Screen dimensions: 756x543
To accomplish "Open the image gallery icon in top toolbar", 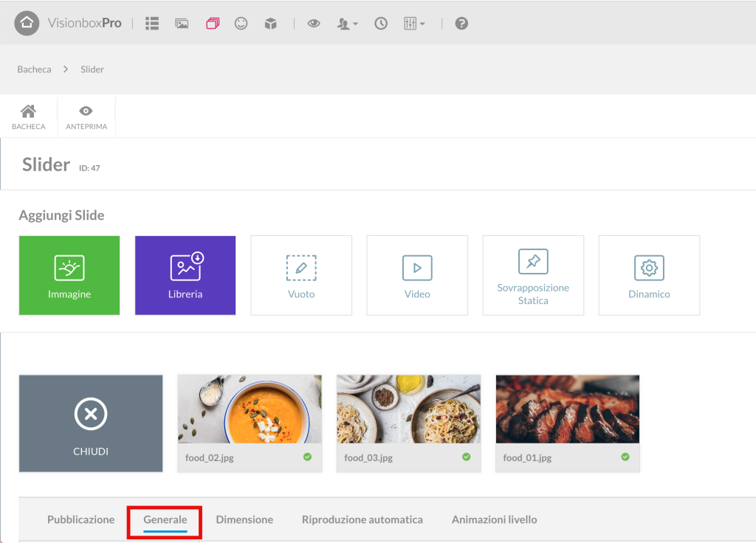I will 182,24.
